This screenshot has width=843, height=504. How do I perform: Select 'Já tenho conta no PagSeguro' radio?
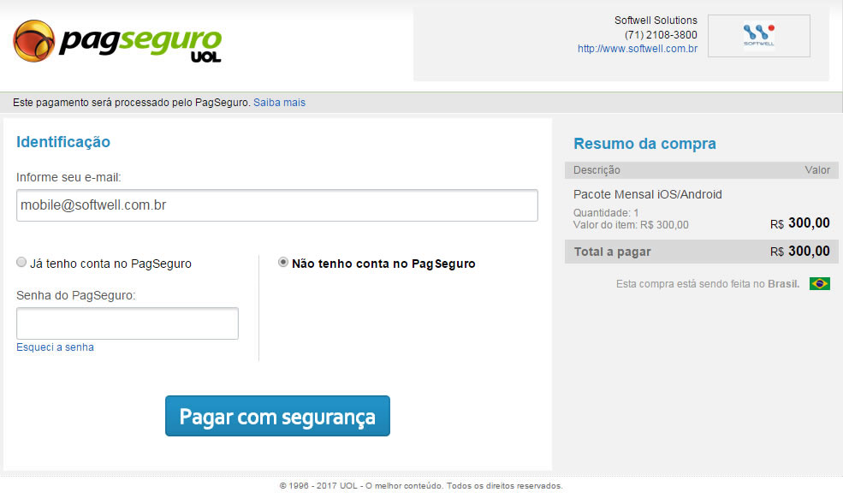tap(21, 262)
